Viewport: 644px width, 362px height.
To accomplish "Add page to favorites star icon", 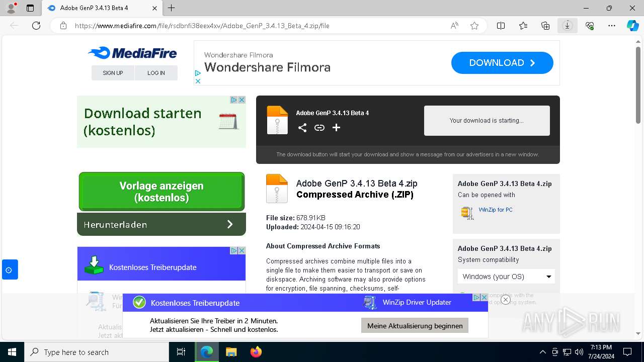I will (474, 26).
